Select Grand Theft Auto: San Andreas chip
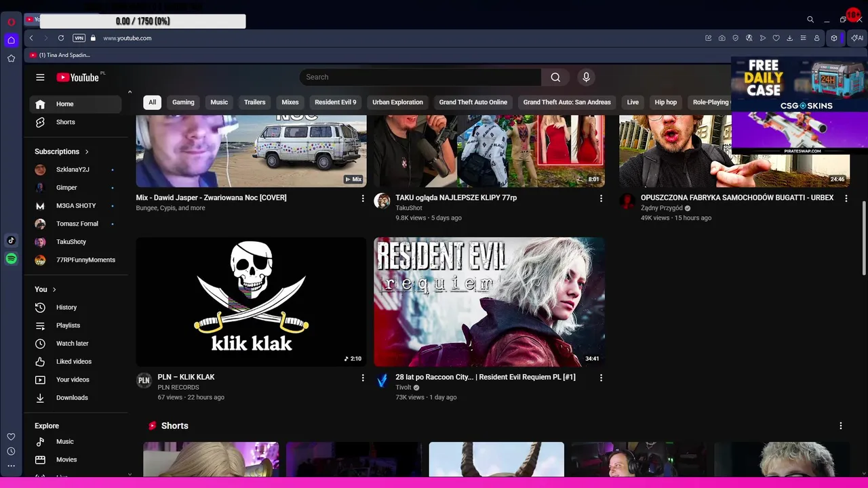 pos(567,102)
